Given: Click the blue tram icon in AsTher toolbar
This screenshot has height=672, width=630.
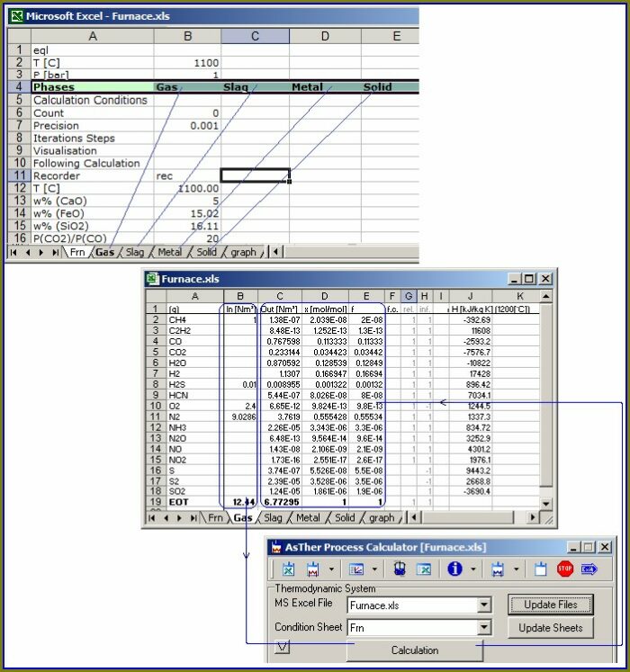Looking at the screenshot, I should point(400,569).
